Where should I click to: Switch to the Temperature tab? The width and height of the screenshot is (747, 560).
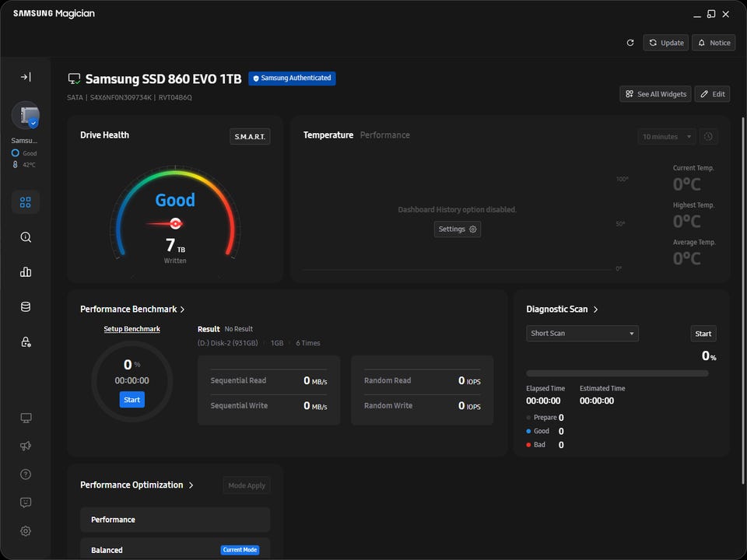coord(328,135)
